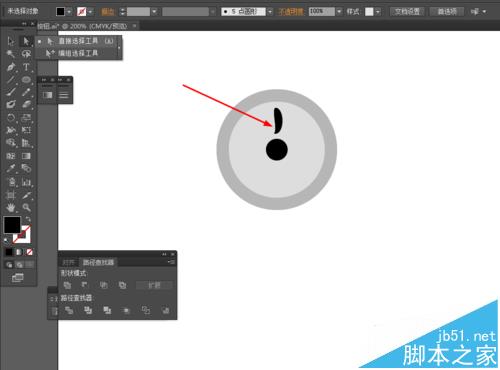Viewport: 500px width, 370px height.
Task: Open stroke color dropdown in control bar
Action: (x=90, y=12)
